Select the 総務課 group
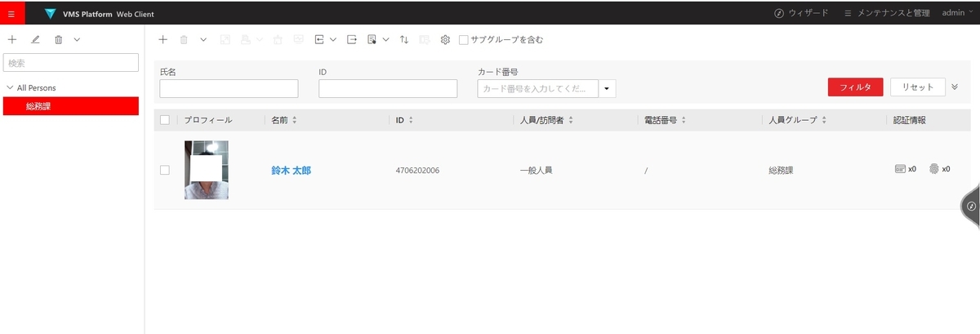 click(71, 106)
